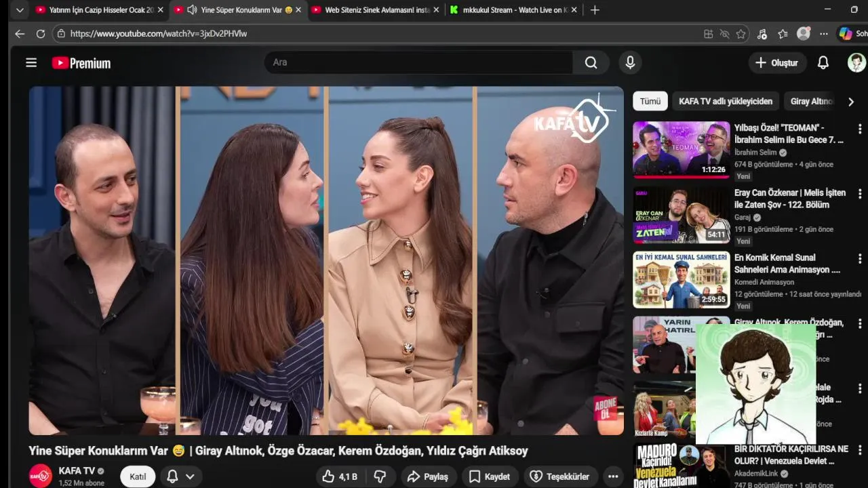Open the KAFA TV channel name link

(x=77, y=471)
